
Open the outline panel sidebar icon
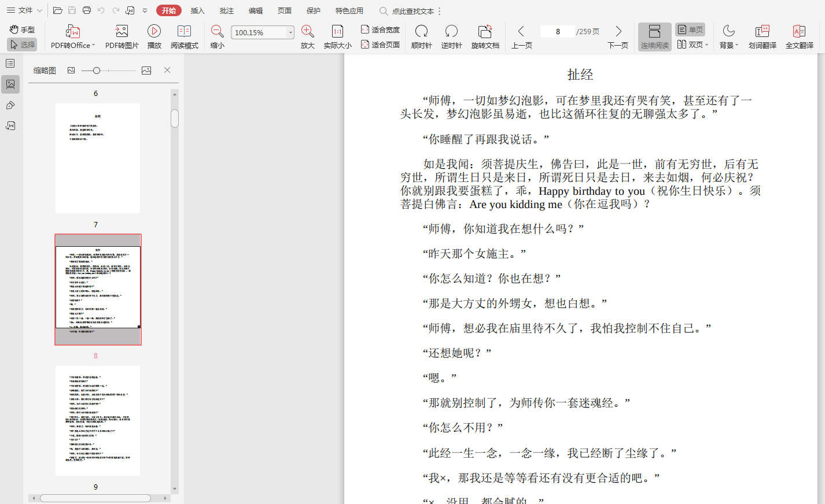tap(10, 64)
